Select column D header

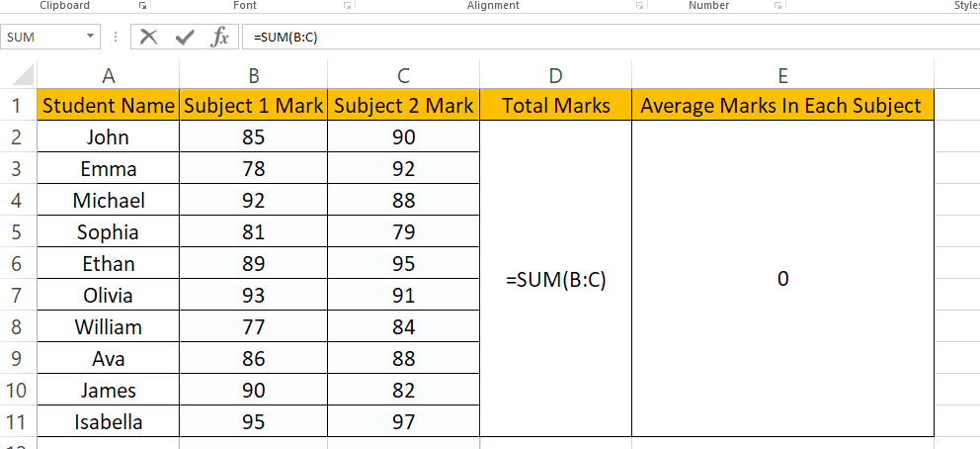click(x=555, y=75)
